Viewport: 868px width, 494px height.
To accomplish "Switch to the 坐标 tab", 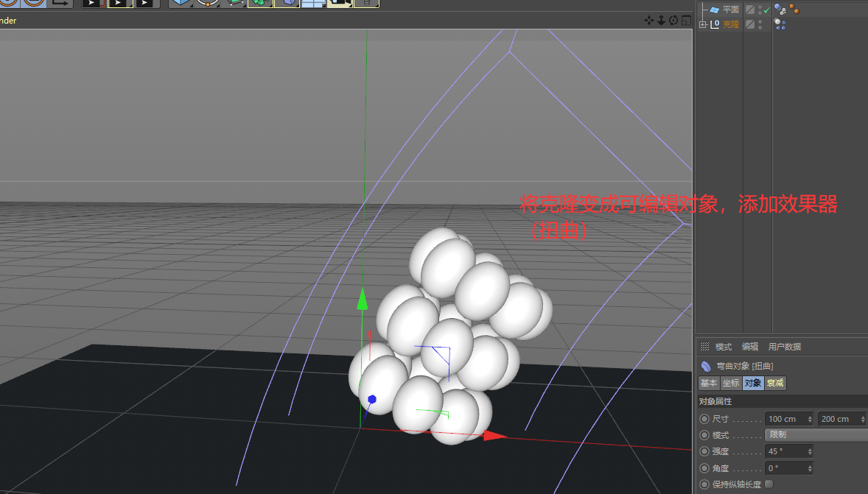I will coord(731,383).
